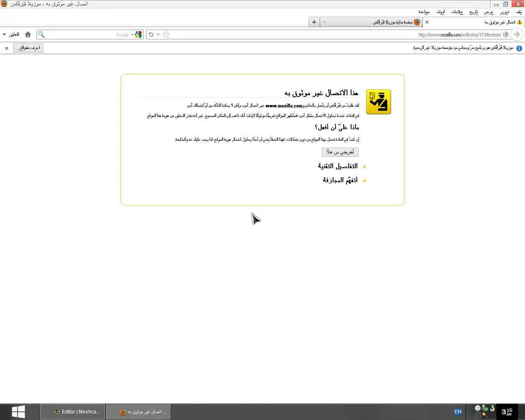Open the أدوات menu
This screenshot has height=420, width=525.
pyautogui.click(x=441, y=12)
